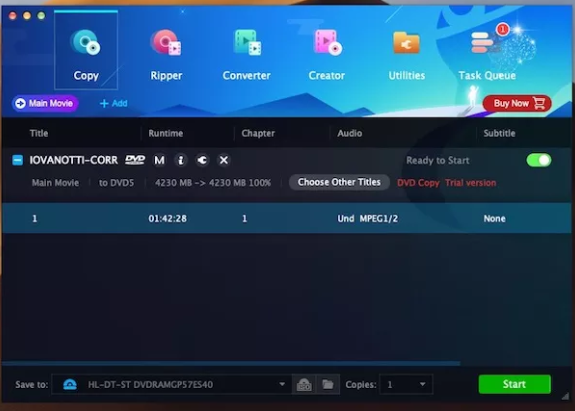This screenshot has height=411, width=575.
Task: Open the Ripper module
Action: tap(166, 55)
